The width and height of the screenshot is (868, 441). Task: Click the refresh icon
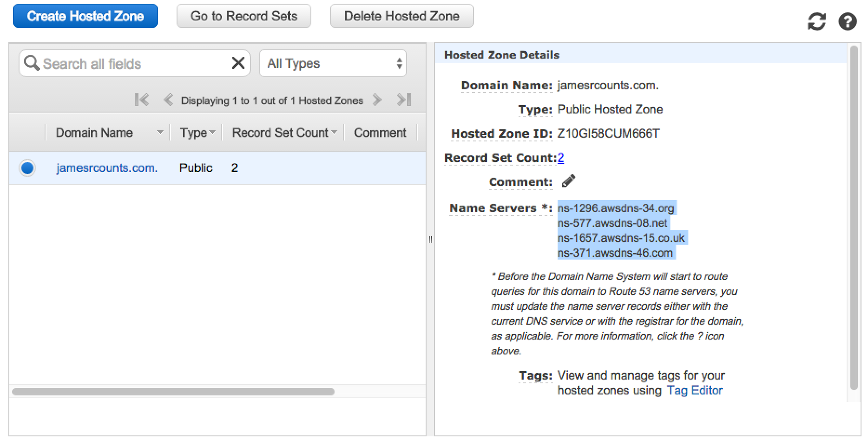click(816, 21)
